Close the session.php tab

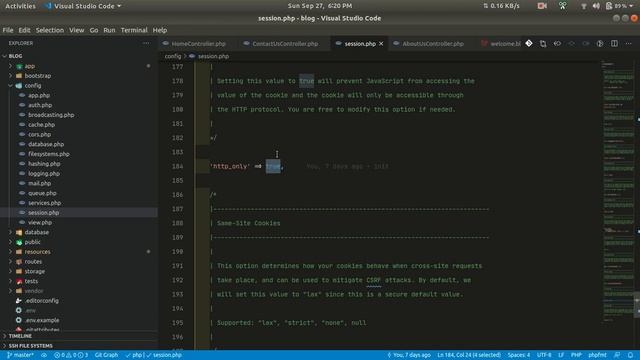click(x=381, y=44)
